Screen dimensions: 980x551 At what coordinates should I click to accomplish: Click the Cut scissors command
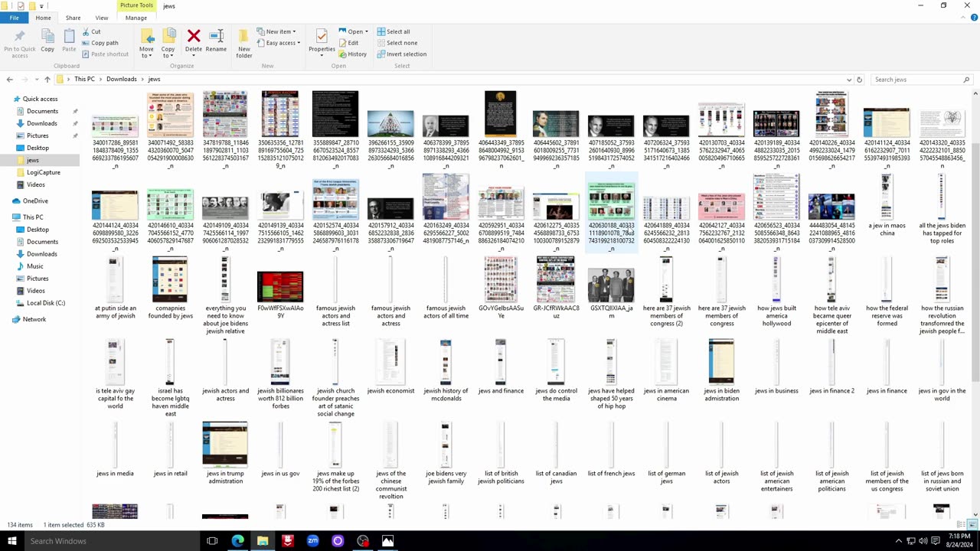click(x=91, y=32)
